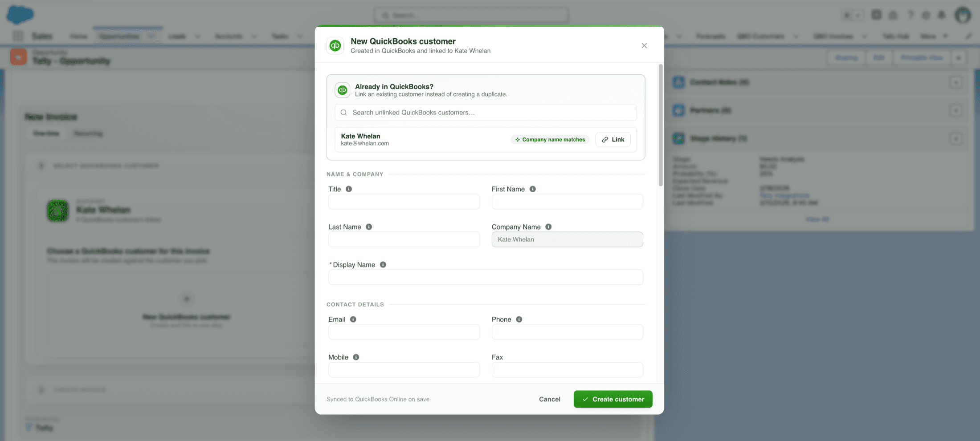Expand the Partners related list menu
The image size is (980, 441).
pyautogui.click(x=956, y=110)
